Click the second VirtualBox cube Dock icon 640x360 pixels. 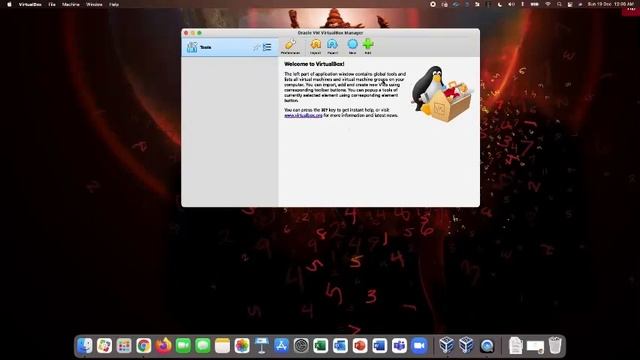[x=466, y=346]
